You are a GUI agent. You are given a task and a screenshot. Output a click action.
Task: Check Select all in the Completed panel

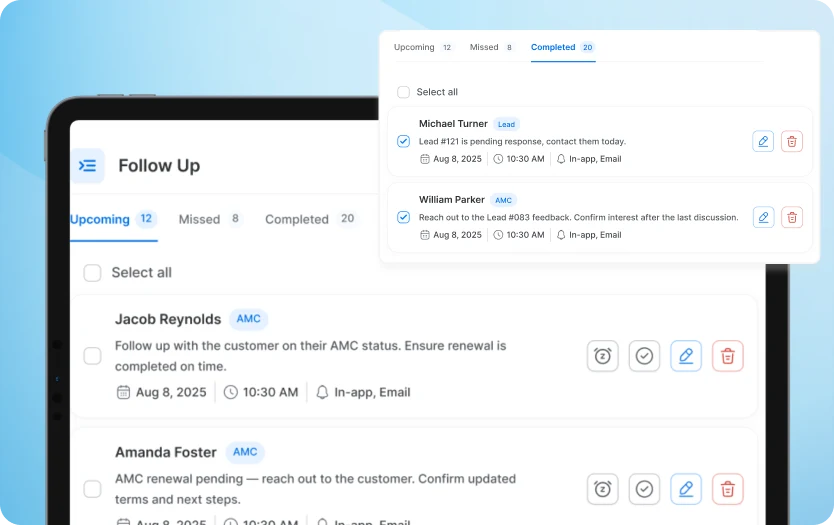click(404, 92)
